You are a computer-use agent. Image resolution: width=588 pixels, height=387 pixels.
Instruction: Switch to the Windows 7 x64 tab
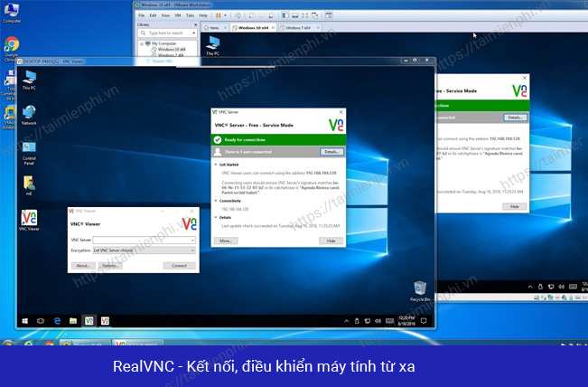point(298,28)
